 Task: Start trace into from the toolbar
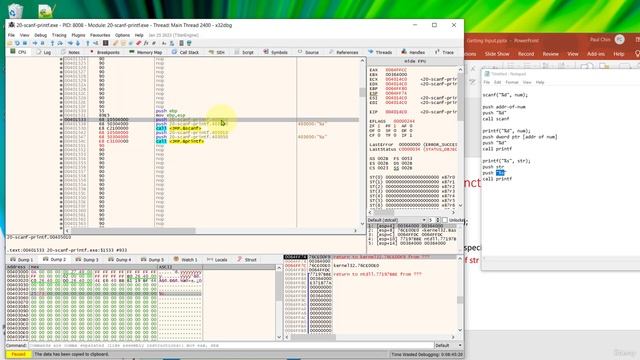pos(70,43)
